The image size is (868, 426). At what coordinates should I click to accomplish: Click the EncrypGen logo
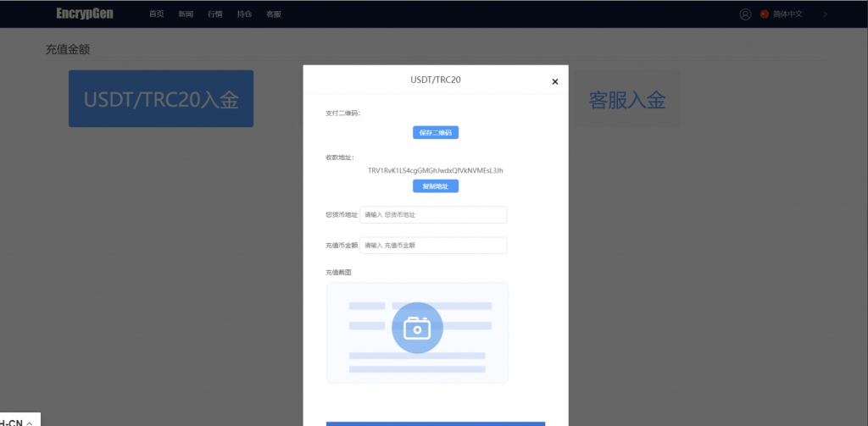[85, 14]
